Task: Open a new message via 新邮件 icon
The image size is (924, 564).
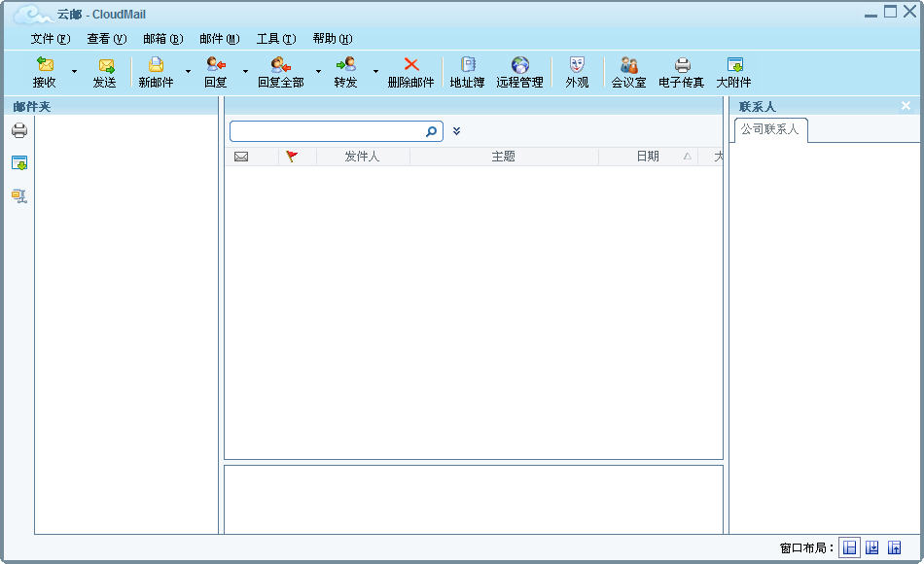Action: pyautogui.click(x=156, y=70)
